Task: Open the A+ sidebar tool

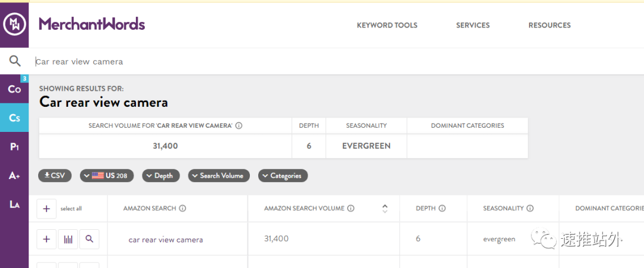Action: (14, 175)
